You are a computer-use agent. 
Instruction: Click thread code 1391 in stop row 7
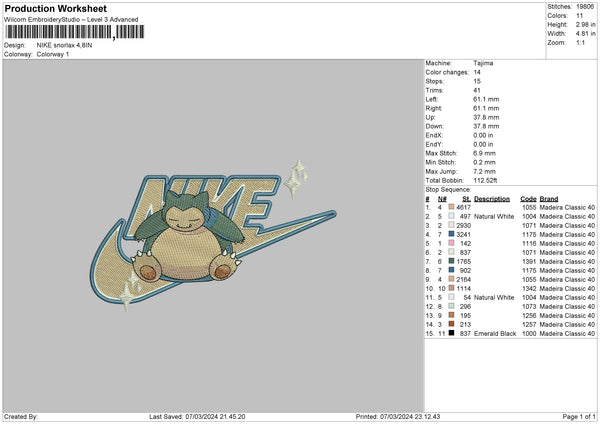click(x=529, y=261)
